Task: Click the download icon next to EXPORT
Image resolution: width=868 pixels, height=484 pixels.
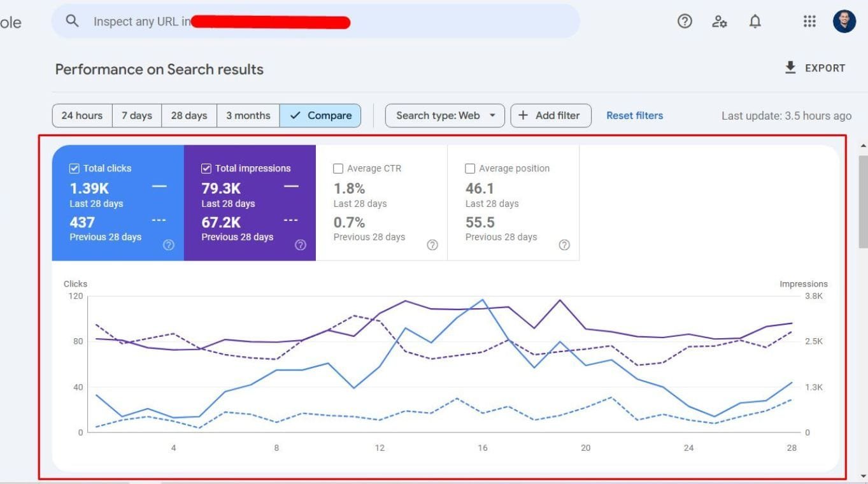Action: [x=790, y=67]
